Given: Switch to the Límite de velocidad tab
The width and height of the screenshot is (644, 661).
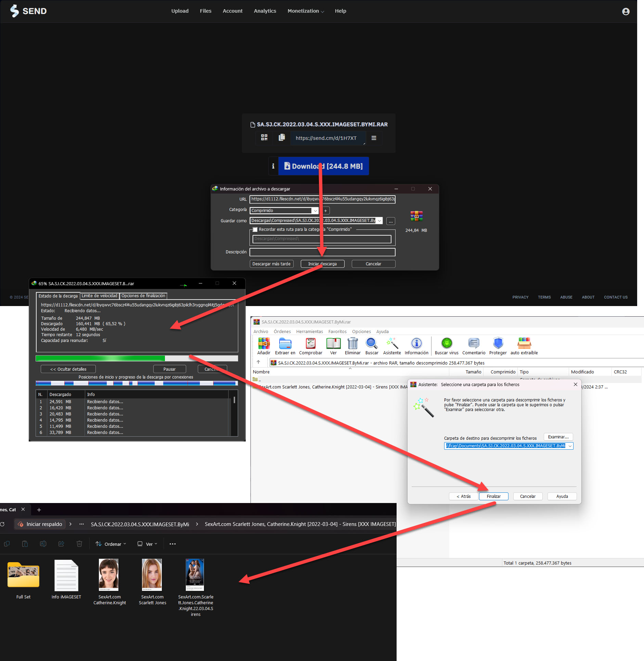Looking at the screenshot, I should pos(100,296).
